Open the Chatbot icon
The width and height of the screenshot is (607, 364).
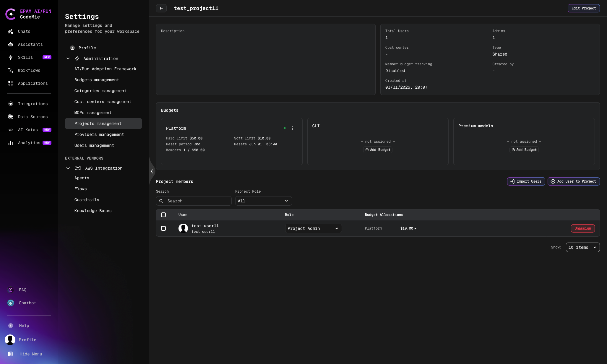click(x=11, y=303)
